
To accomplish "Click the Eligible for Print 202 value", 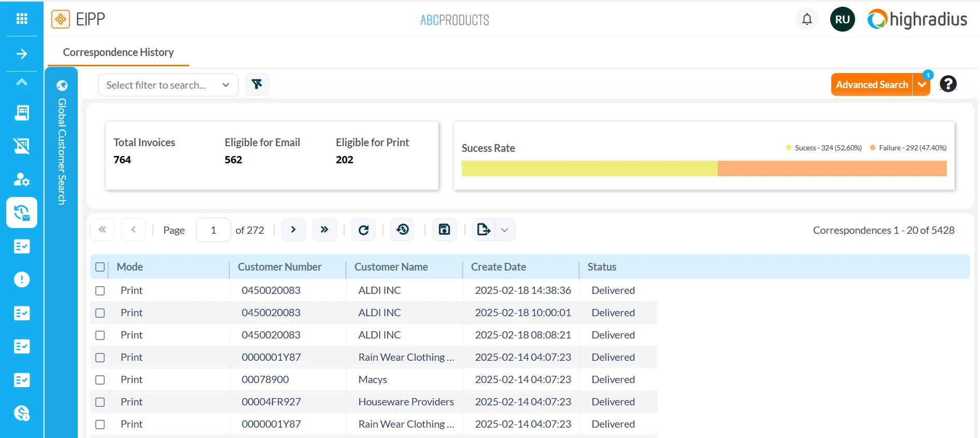I will click(x=345, y=160).
